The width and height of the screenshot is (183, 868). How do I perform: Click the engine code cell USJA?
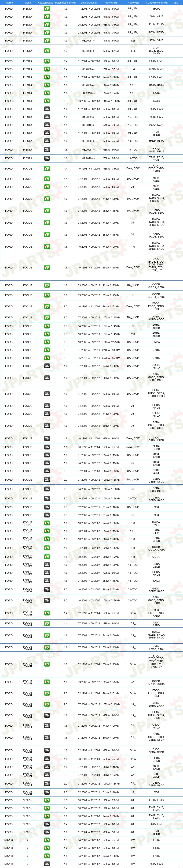[156, 93]
